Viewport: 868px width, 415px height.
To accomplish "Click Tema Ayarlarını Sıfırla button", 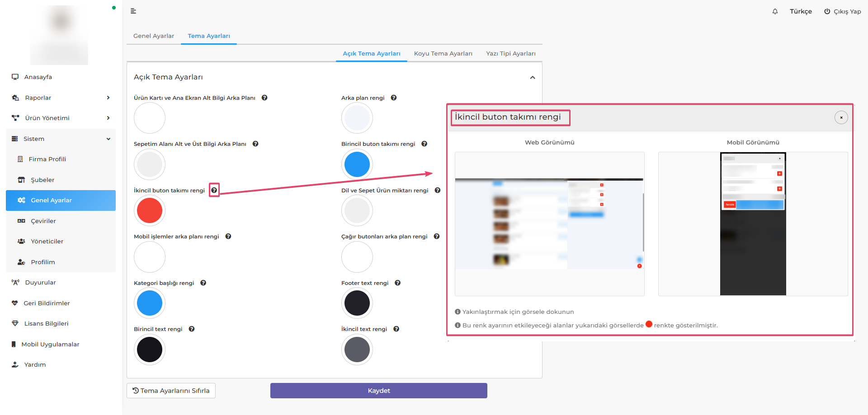I will click(x=171, y=391).
